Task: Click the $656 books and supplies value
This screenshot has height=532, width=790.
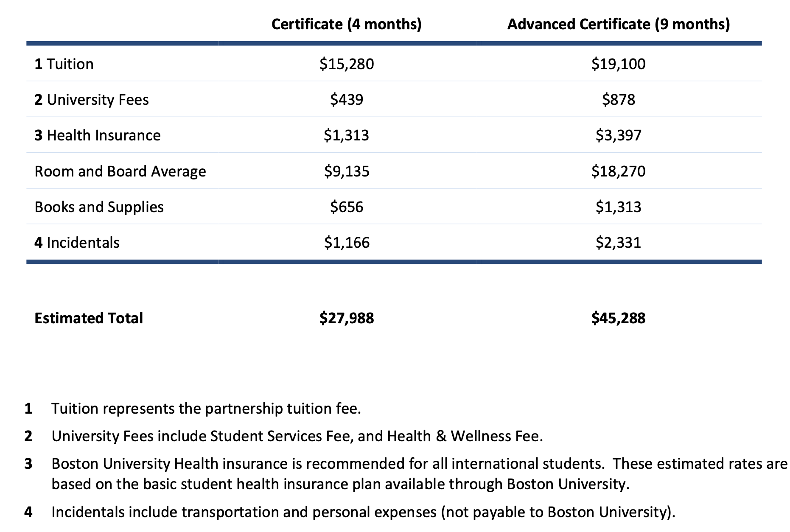Action: (347, 207)
